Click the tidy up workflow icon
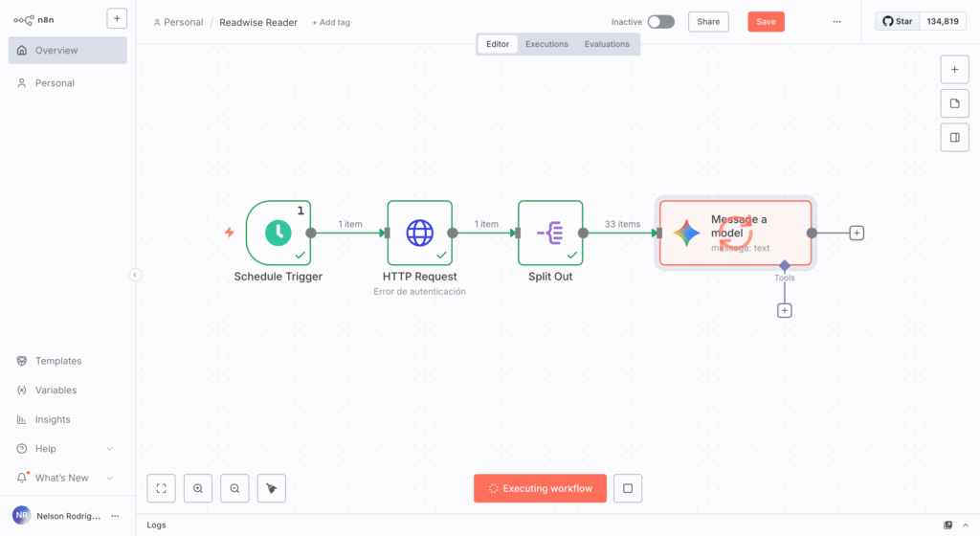The width and height of the screenshot is (980, 536). click(x=272, y=488)
